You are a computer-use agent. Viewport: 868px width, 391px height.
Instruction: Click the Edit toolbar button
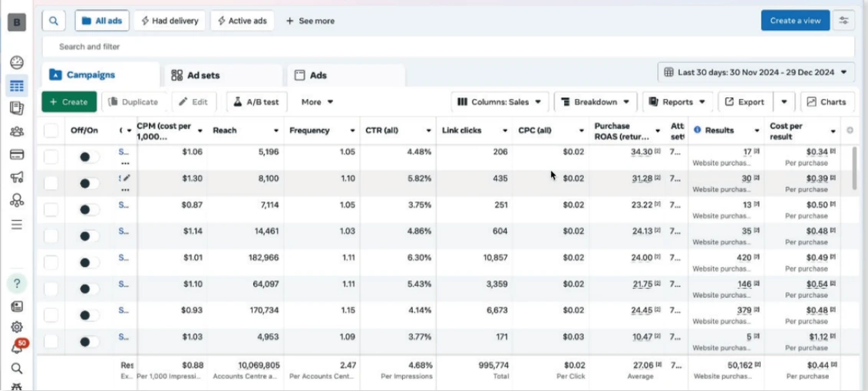193,102
